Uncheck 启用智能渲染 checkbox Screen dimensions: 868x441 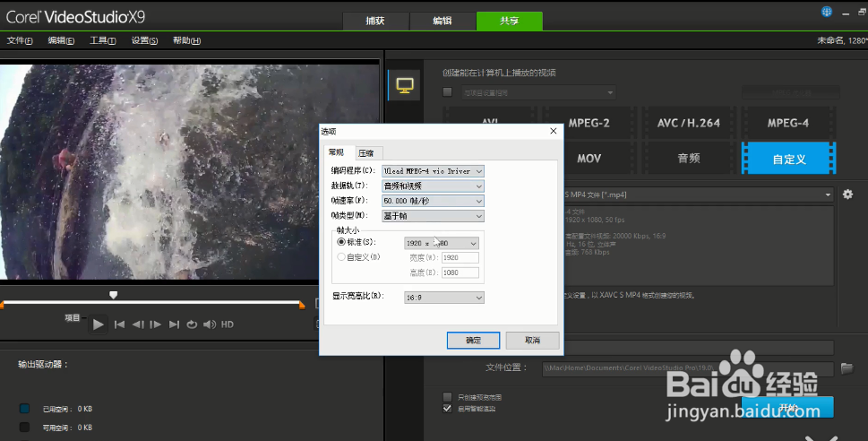pos(447,409)
